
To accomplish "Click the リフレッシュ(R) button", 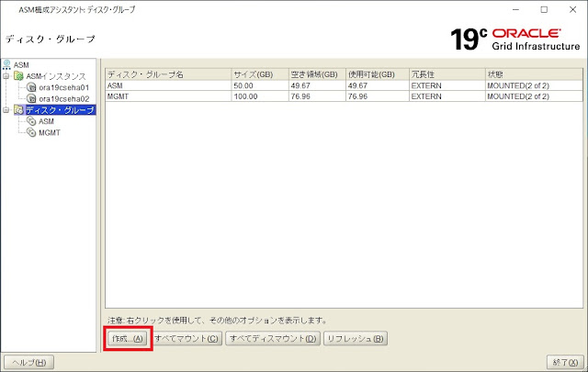I will tap(356, 339).
